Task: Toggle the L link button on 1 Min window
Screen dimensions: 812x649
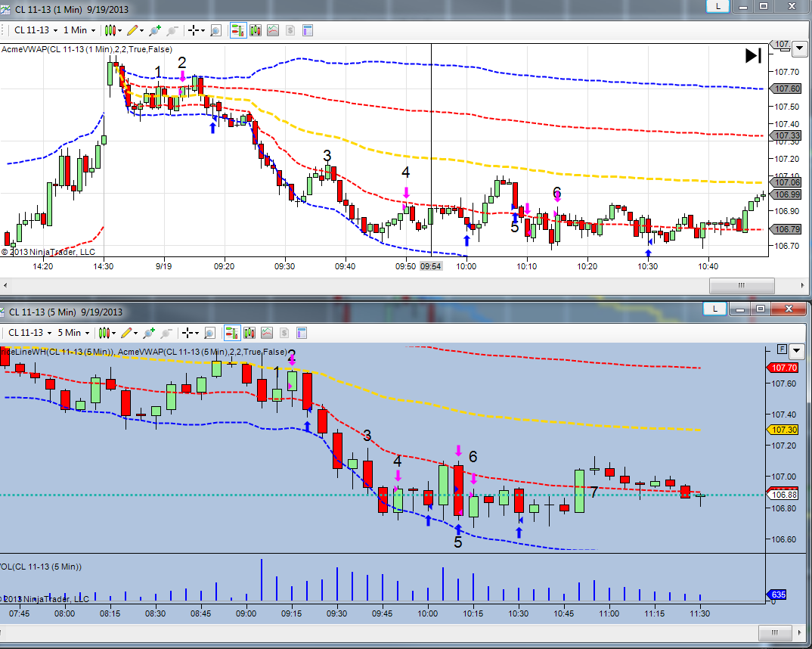Action: click(x=718, y=6)
